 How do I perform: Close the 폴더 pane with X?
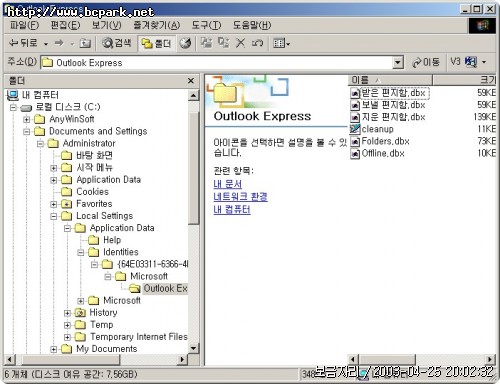[x=191, y=81]
